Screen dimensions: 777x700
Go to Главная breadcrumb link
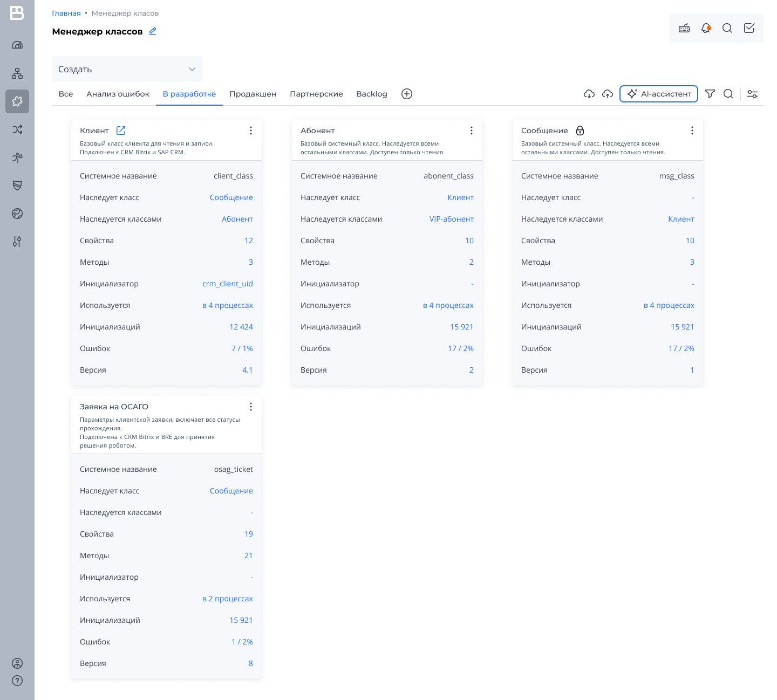click(x=66, y=13)
